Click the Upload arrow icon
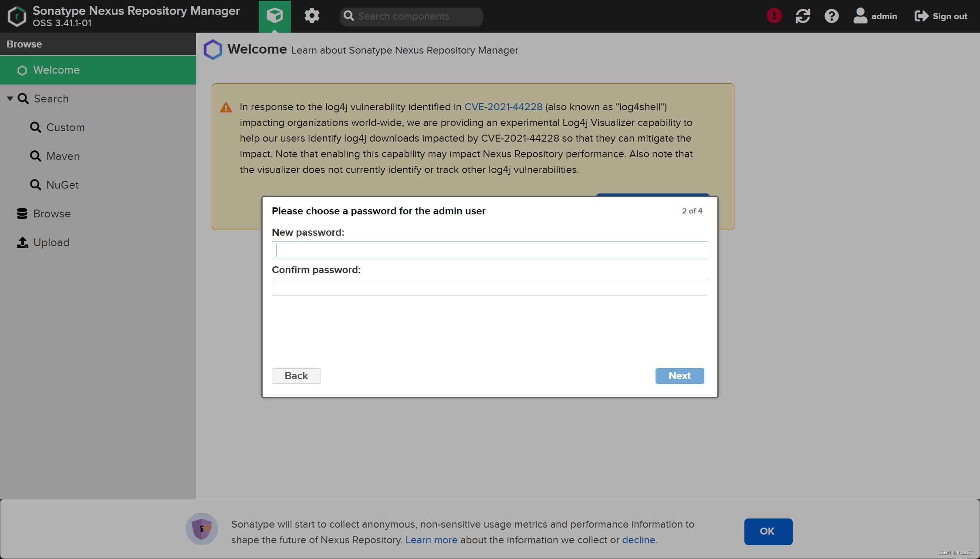The height and width of the screenshot is (559, 980). point(22,242)
